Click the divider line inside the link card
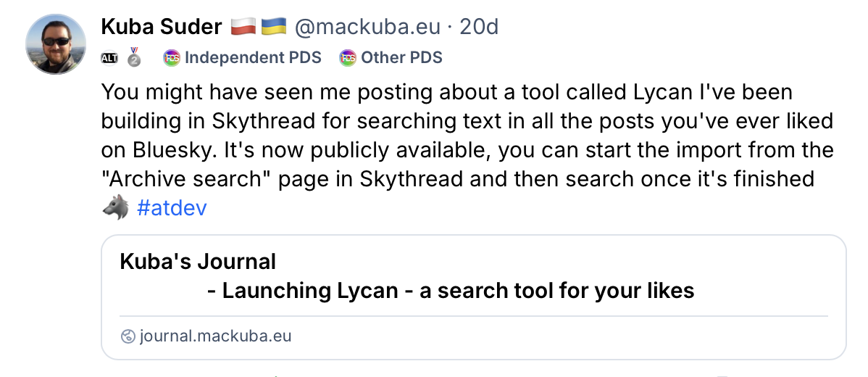 474,316
